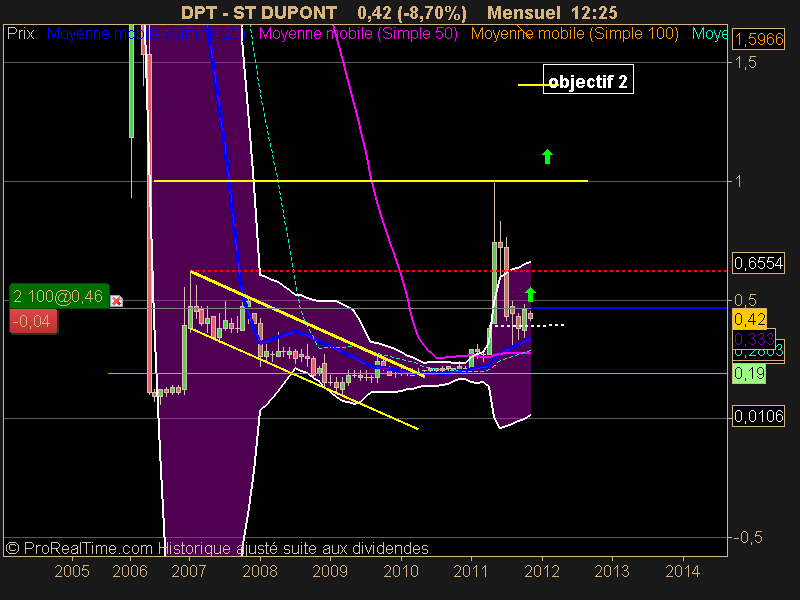Select the 0,6554 price label
Viewport: 800px width, 600px height.
758,263
